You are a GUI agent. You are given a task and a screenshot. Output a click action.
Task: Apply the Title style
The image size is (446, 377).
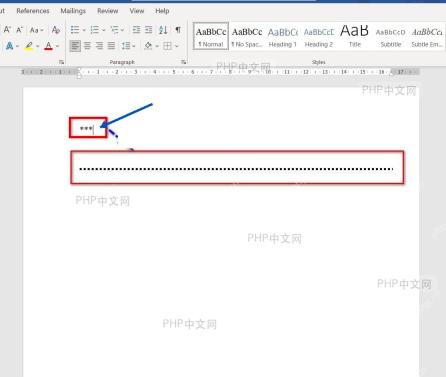click(x=354, y=37)
